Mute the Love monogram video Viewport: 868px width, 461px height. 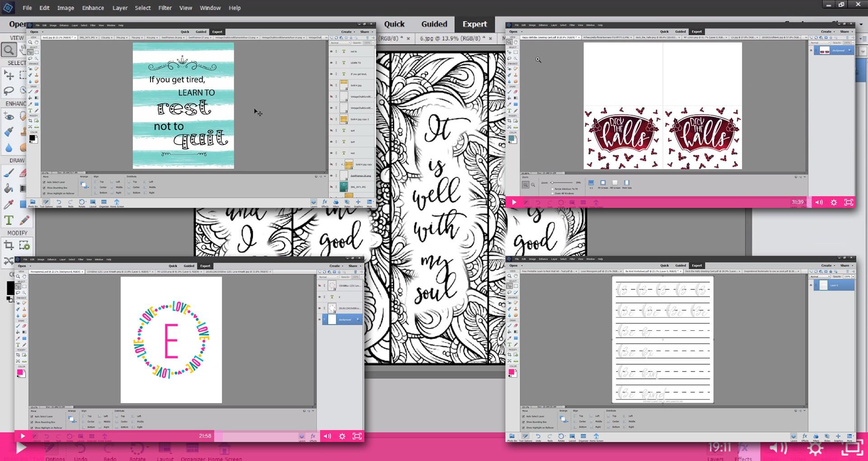pyautogui.click(x=327, y=436)
